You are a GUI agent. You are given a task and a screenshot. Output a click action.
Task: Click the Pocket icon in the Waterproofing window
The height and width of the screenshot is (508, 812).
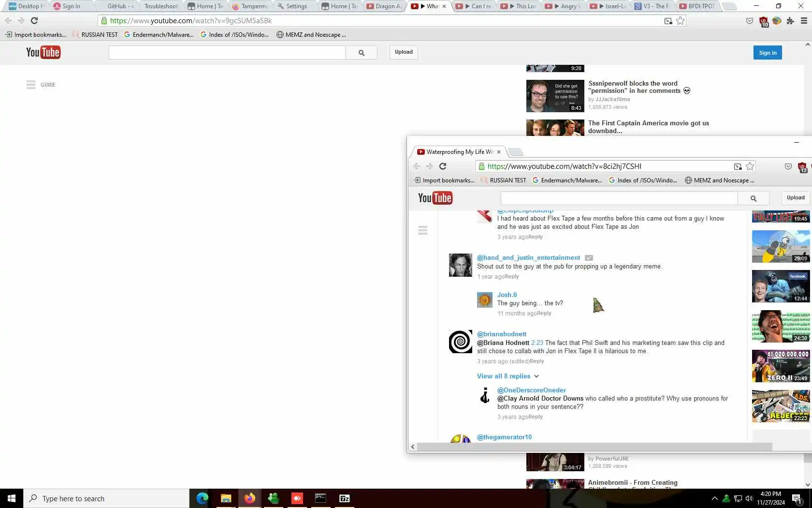tap(788, 166)
